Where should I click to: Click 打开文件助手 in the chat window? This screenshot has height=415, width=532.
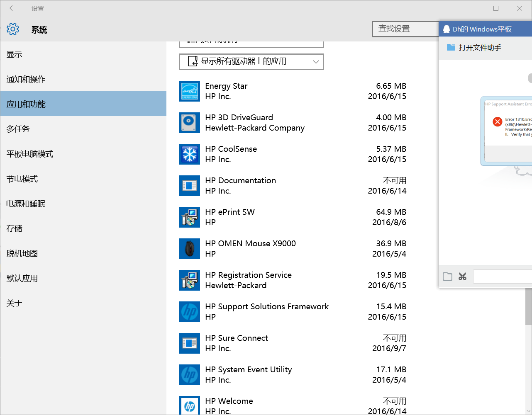(x=480, y=47)
